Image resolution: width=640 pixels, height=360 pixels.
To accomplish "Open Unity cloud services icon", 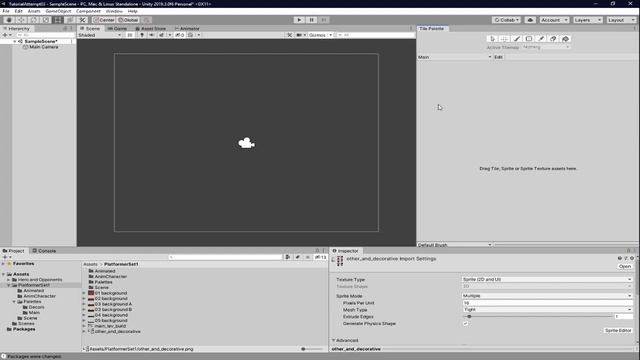I will coord(530,20).
